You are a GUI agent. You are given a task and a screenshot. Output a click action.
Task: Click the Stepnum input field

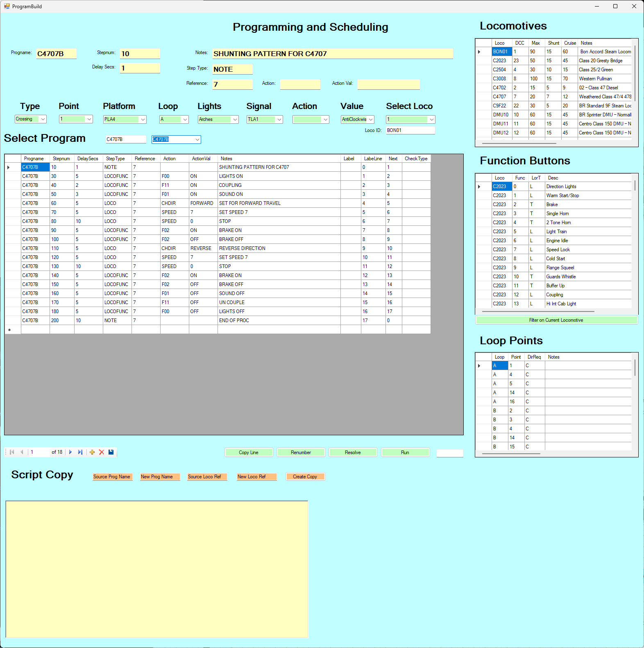point(140,54)
